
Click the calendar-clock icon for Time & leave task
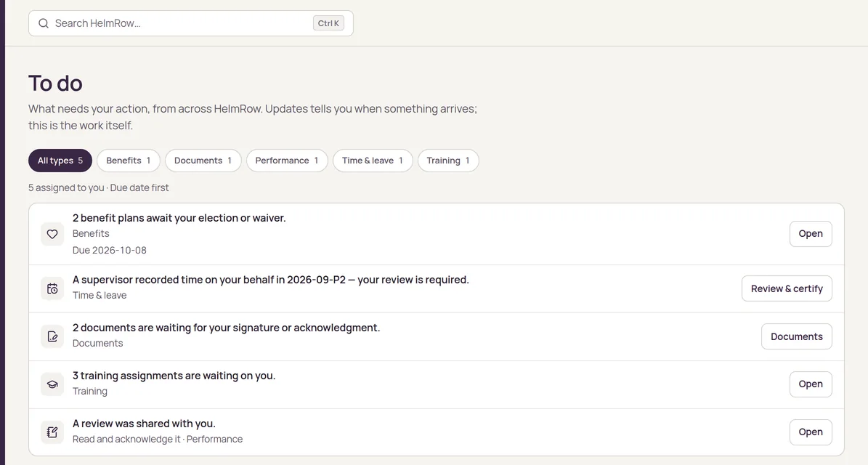[52, 288]
